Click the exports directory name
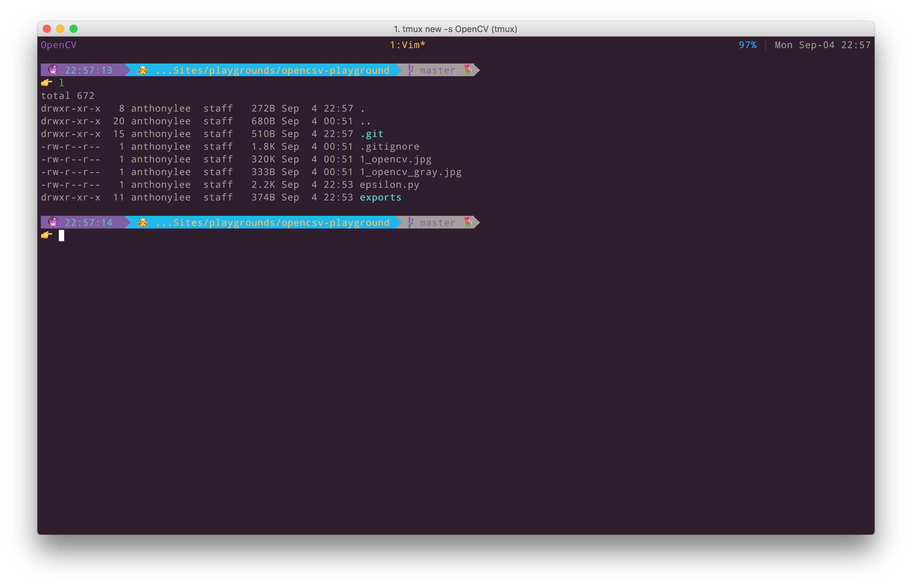This screenshot has height=588, width=912. point(380,197)
